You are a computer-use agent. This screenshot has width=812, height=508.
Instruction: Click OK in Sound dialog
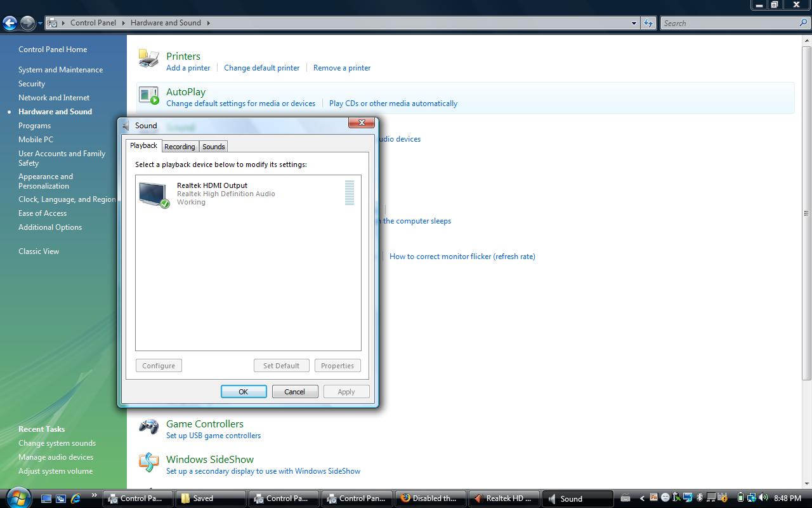point(244,392)
